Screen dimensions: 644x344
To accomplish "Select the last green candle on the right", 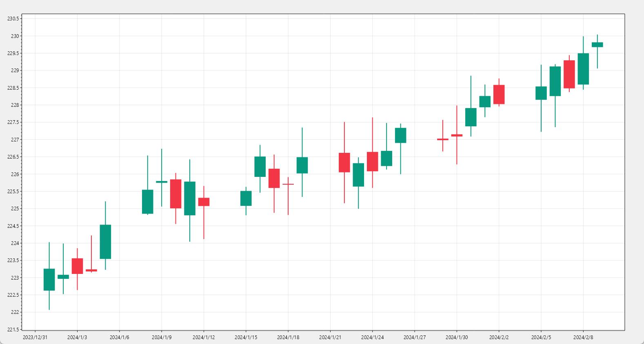I will [x=597, y=45].
